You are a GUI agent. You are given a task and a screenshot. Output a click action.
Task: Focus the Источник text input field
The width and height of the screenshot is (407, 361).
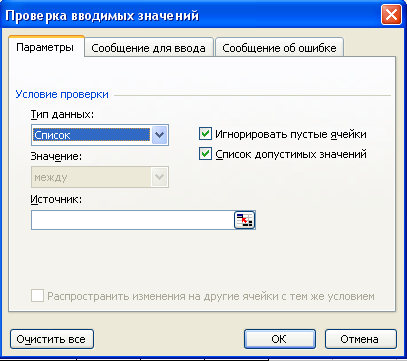pyautogui.click(x=133, y=220)
